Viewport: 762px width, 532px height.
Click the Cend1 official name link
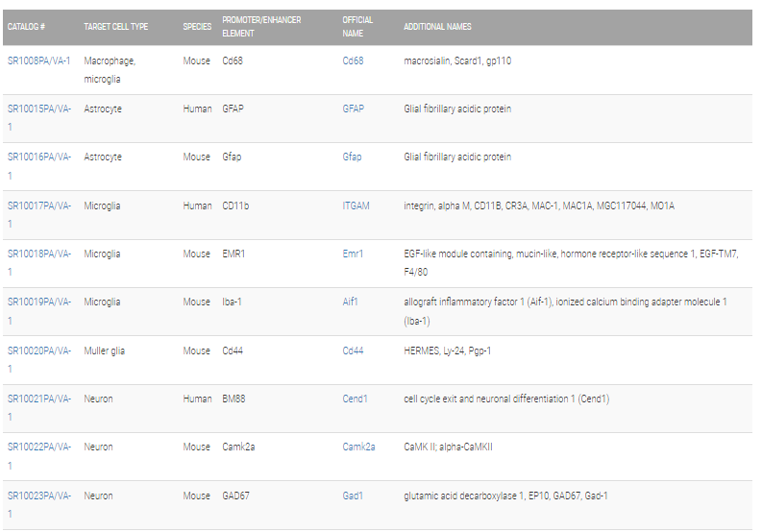pyautogui.click(x=355, y=399)
